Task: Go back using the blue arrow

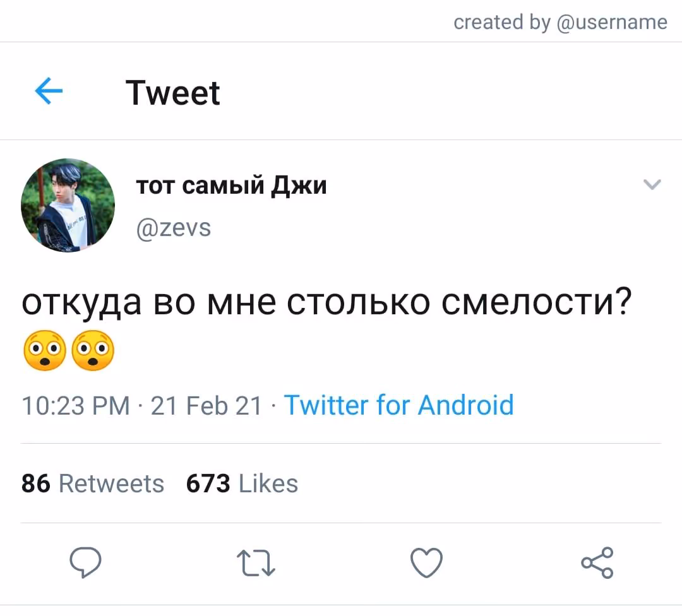Action: [49, 91]
